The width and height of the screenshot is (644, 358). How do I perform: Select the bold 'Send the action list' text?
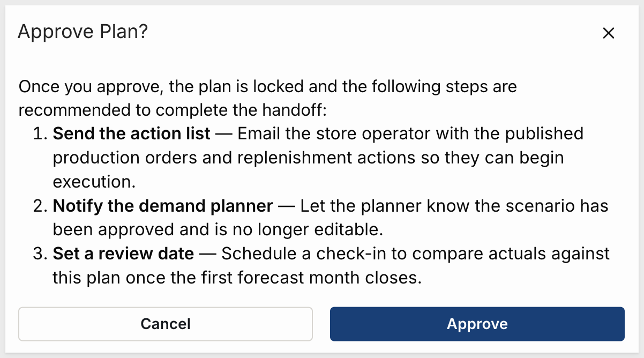[x=131, y=133]
